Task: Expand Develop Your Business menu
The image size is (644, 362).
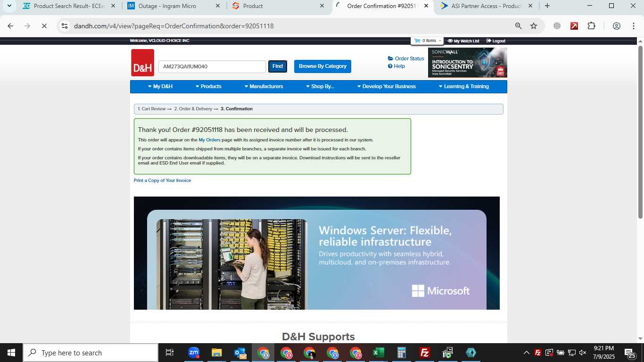Action: point(387,87)
